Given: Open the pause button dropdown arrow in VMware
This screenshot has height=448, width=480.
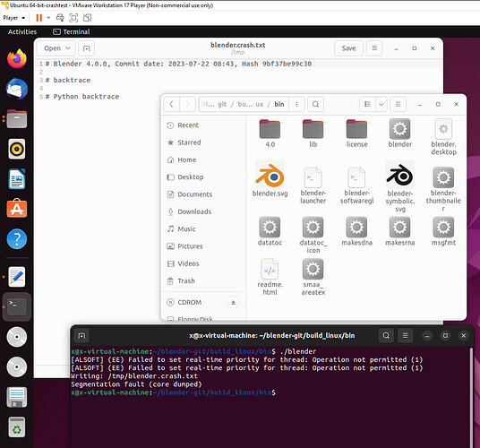Looking at the screenshot, I should tap(48, 18).
